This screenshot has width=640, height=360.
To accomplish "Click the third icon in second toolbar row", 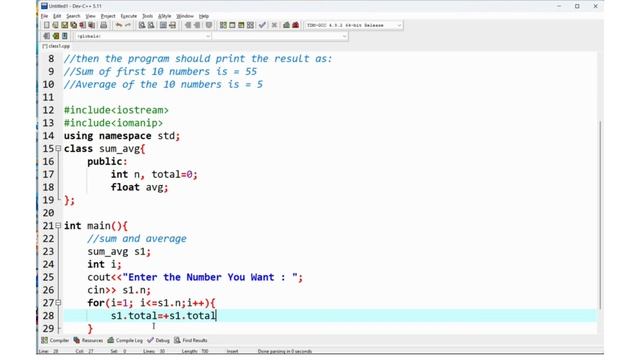I will (64, 36).
